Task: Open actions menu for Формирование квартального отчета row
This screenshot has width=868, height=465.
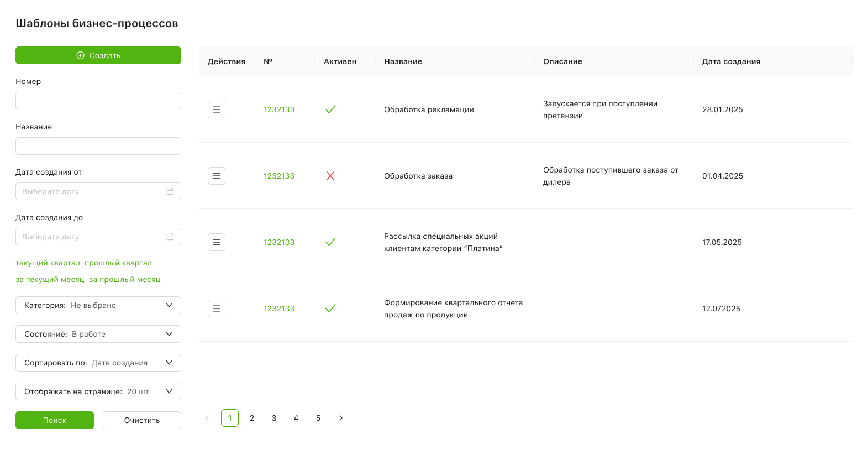Action: pyautogui.click(x=217, y=309)
